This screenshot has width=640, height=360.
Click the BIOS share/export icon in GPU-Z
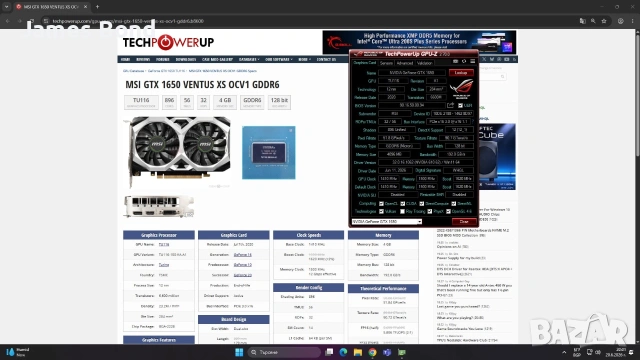[x=451, y=105]
